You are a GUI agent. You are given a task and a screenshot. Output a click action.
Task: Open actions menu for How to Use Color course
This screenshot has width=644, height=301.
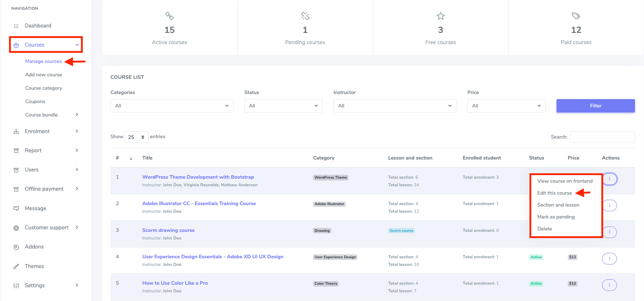click(609, 285)
